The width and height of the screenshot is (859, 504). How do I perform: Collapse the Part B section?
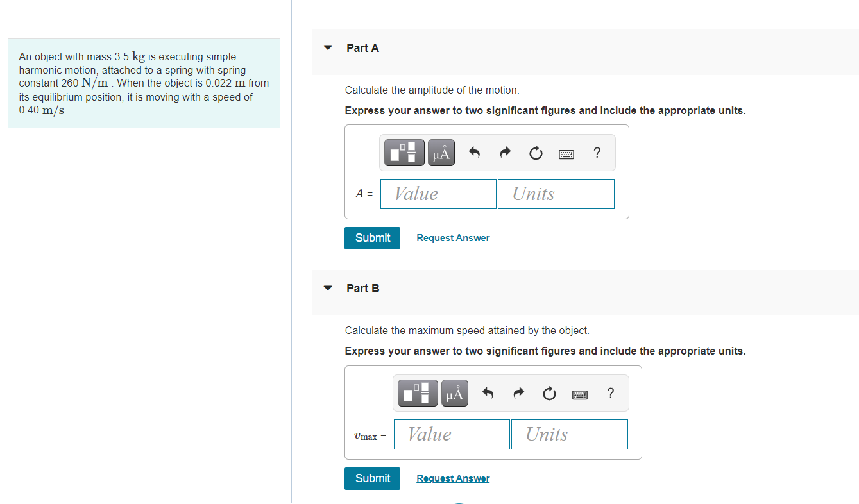(x=328, y=289)
